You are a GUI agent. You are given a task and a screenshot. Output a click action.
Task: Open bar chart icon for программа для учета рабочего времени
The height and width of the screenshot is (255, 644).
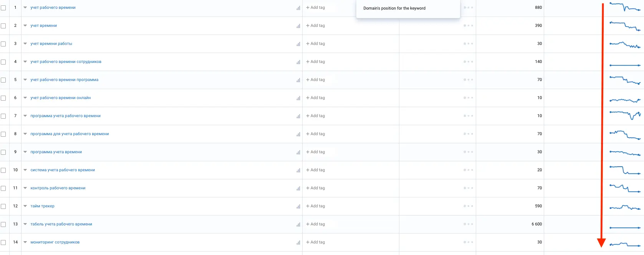coord(298,134)
